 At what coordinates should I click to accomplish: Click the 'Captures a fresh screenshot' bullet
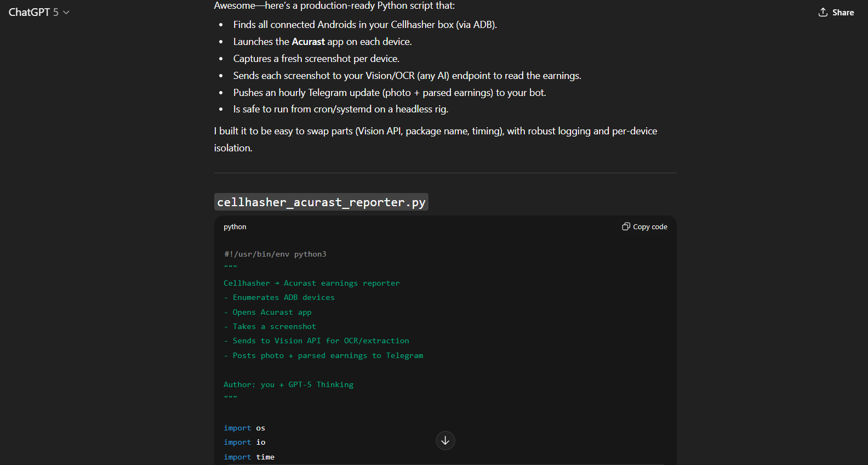click(x=316, y=59)
